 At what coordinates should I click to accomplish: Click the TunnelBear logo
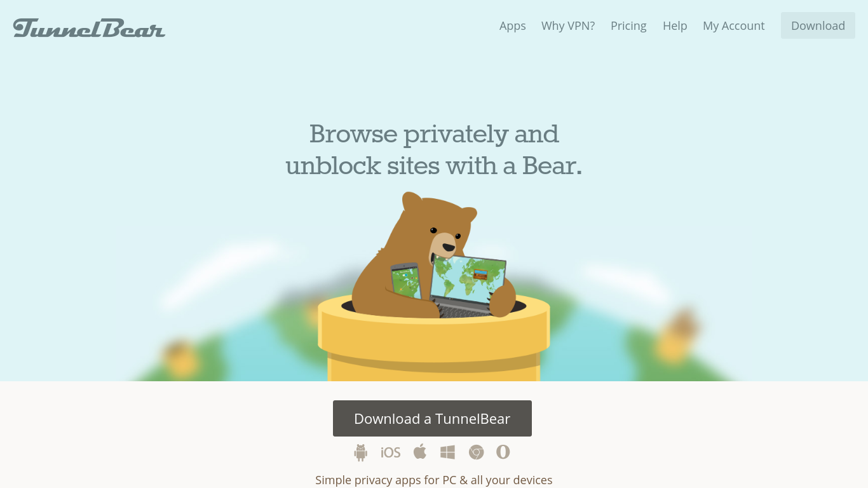click(x=89, y=28)
